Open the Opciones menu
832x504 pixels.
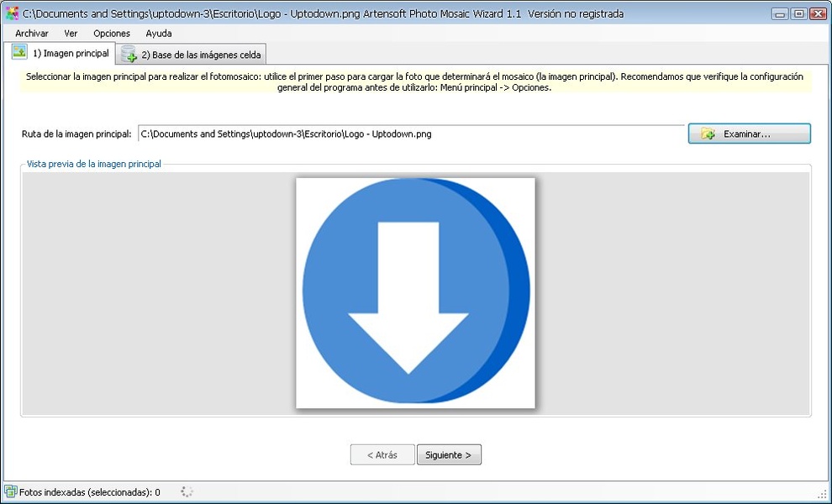pyautogui.click(x=112, y=34)
